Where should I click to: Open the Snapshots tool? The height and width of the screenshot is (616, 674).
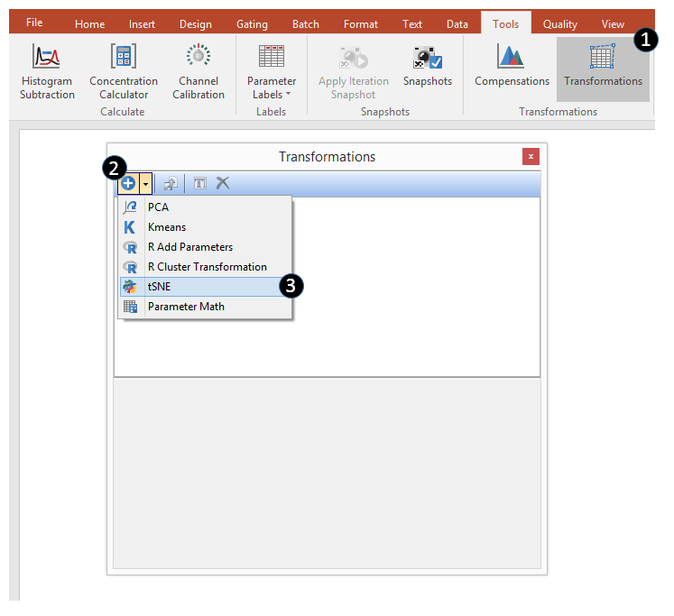427,58
